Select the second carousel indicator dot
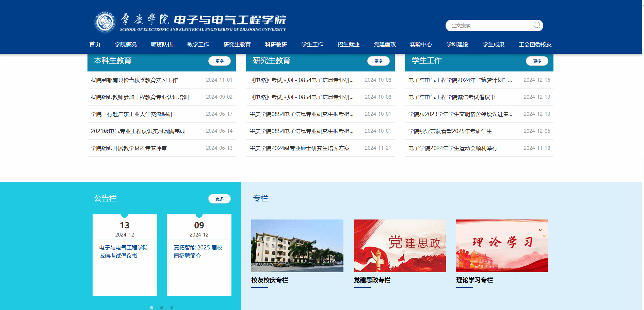The width and height of the screenshot is (644, 310). pyautogui.click(x=161, y=307)
